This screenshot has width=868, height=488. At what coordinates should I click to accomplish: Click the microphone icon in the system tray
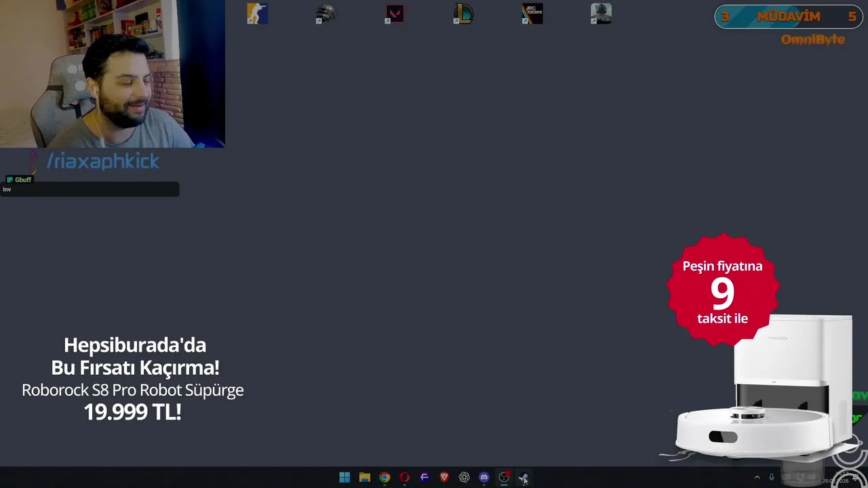tap(771, 477)
